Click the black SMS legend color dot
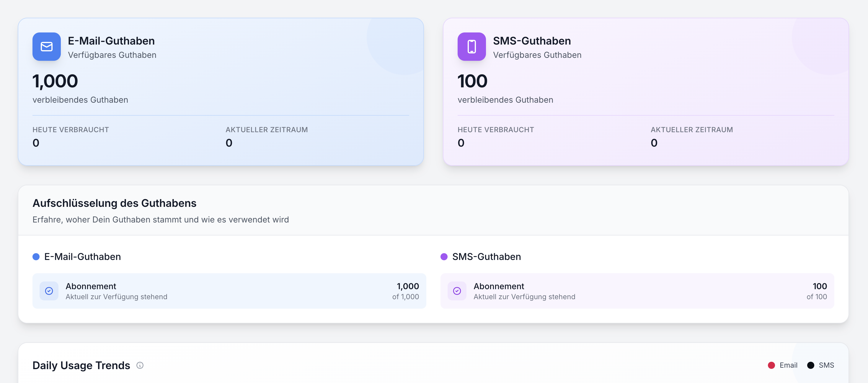The width and height of the screenshot is (868, 383). [x=811, y=365]
